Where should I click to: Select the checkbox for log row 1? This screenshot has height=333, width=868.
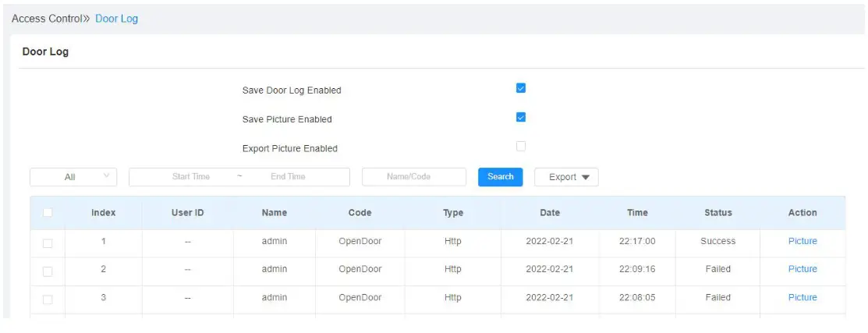48,243
